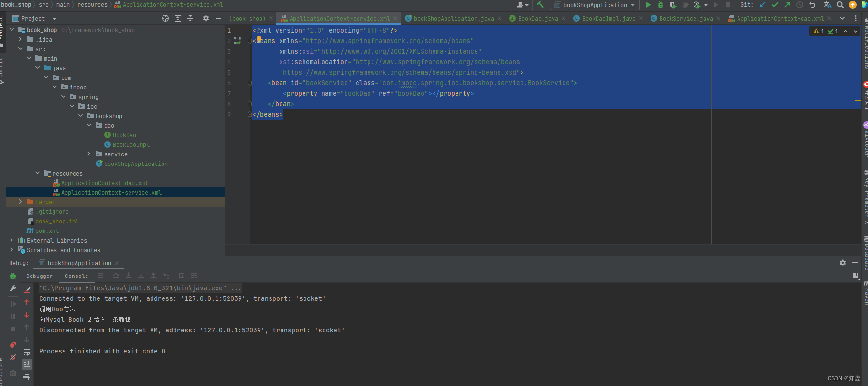Open bookShopApplication class in tree

(x=136, y=164)
